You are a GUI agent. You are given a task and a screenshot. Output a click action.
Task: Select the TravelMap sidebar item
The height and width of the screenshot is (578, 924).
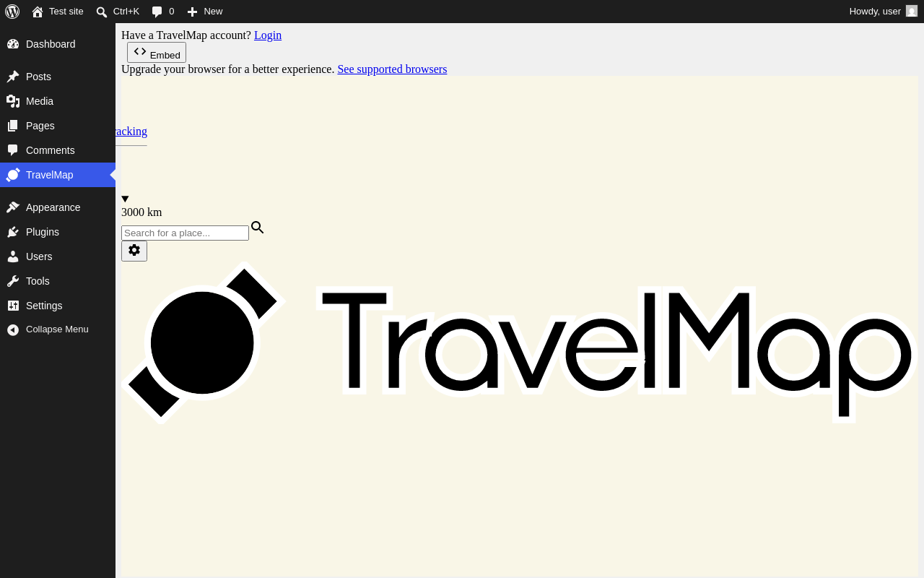click(58, 175)
